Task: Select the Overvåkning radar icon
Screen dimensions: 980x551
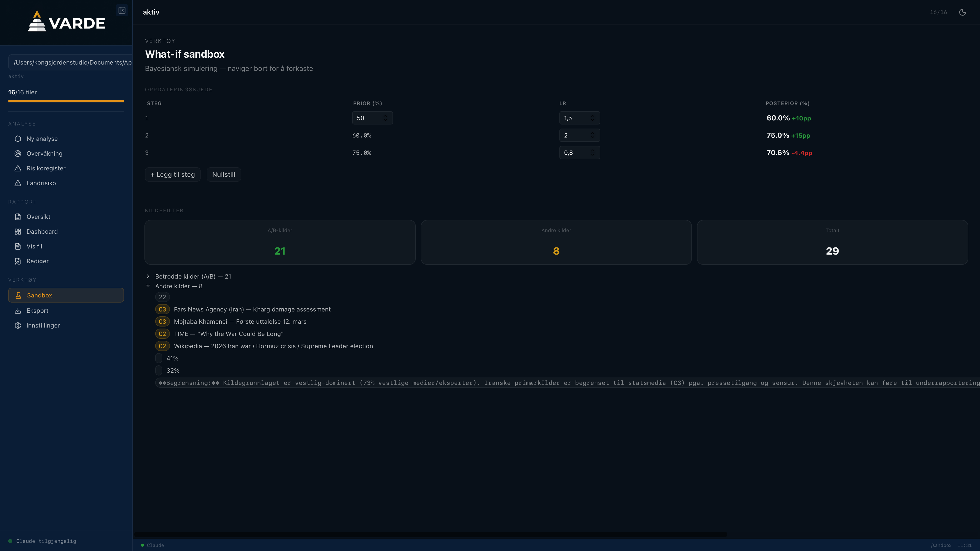Action: (18, 154)
